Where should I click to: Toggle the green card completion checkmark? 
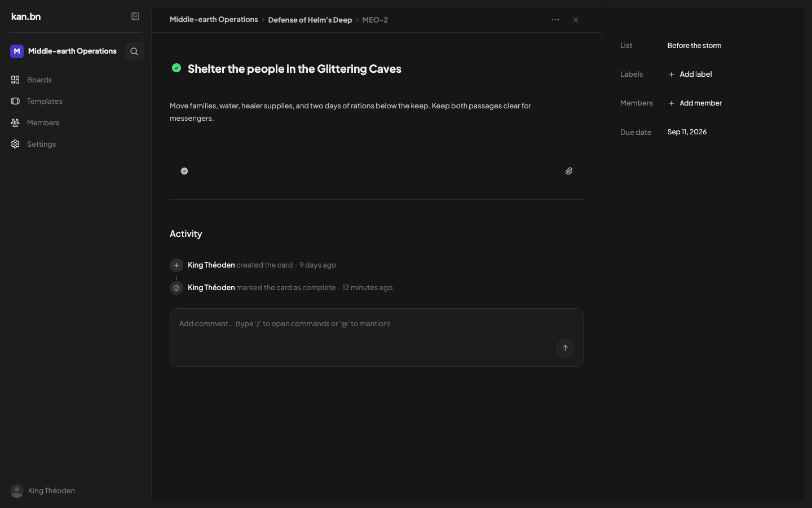(x=176, y=68)
